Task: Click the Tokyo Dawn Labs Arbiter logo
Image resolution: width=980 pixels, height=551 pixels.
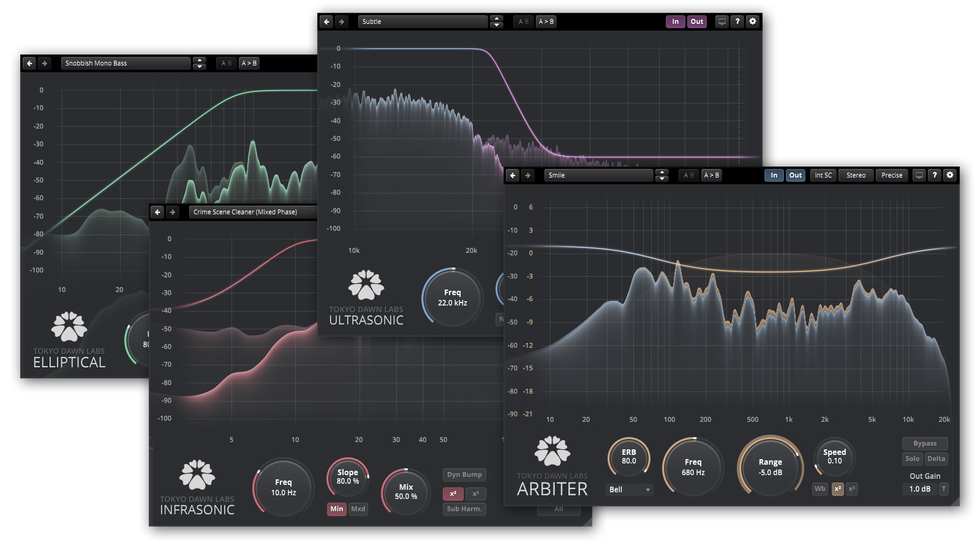Action: point(552,451)
